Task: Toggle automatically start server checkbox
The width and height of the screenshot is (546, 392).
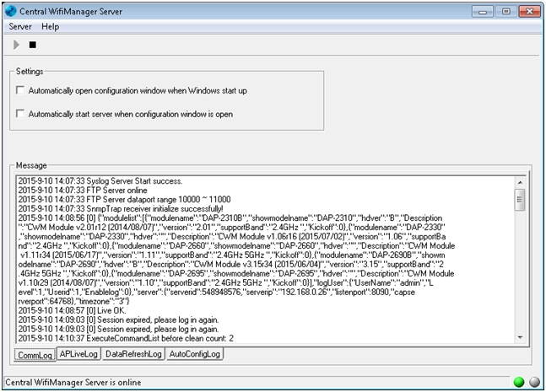Action: 21,114
